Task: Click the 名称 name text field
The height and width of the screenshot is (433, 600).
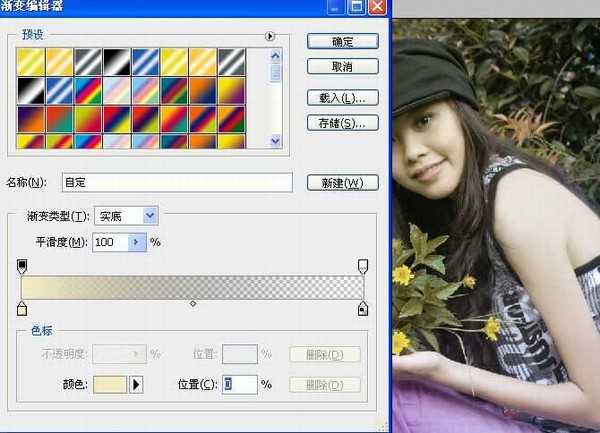Action: (x=176, y=182)
